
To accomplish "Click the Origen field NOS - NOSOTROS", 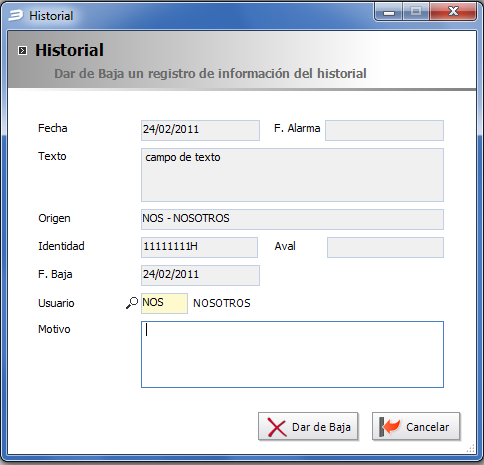I will point(292,219).
